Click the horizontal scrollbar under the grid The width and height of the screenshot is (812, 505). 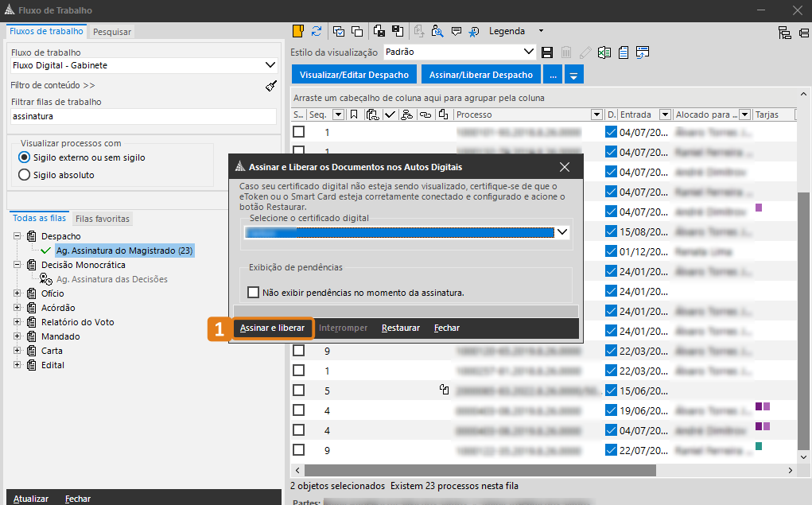click(480, 470)
